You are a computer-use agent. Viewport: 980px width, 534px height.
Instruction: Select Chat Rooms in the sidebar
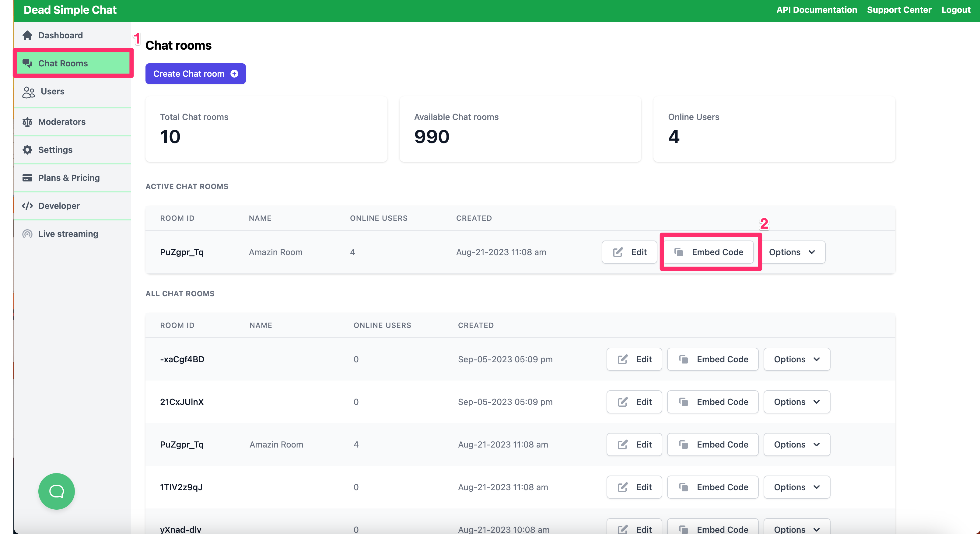coord(73,63)
